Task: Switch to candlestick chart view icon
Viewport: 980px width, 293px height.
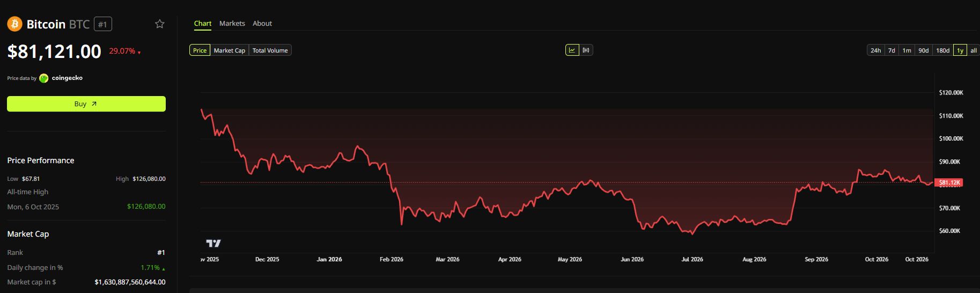Action: point(586,50)
